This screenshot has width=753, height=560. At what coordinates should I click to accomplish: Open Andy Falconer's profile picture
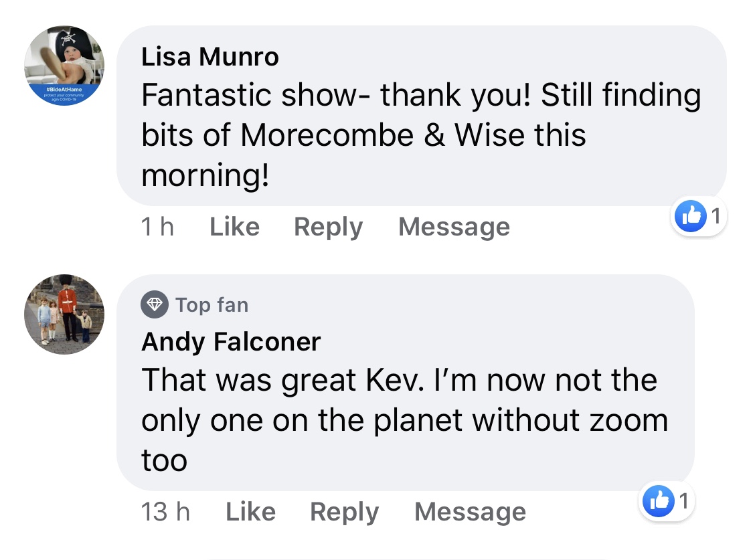pos(64,314)
